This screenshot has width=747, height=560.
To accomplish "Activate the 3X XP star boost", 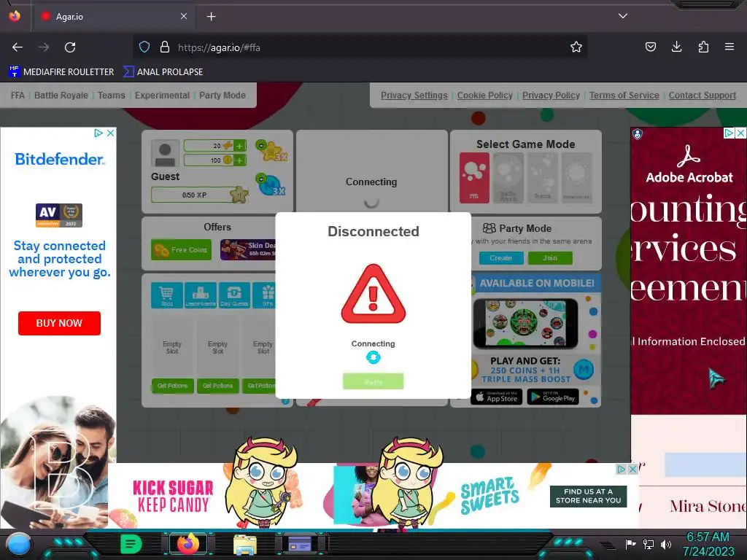I will point(272,150).
